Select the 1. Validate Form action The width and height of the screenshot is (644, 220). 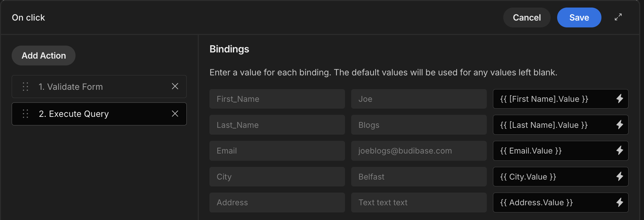click(x=99, y=87)
